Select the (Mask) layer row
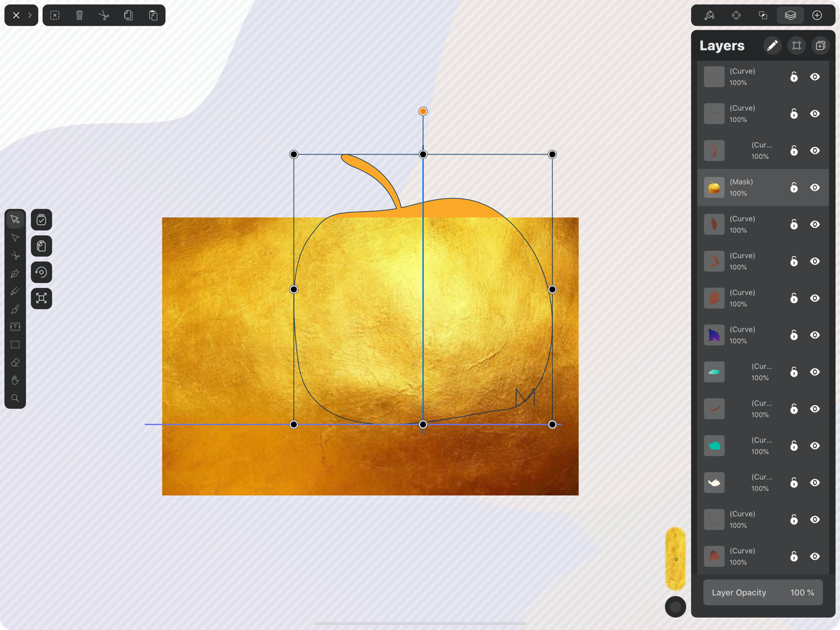This screenshot has width=840, height=630. coord(763,188)
